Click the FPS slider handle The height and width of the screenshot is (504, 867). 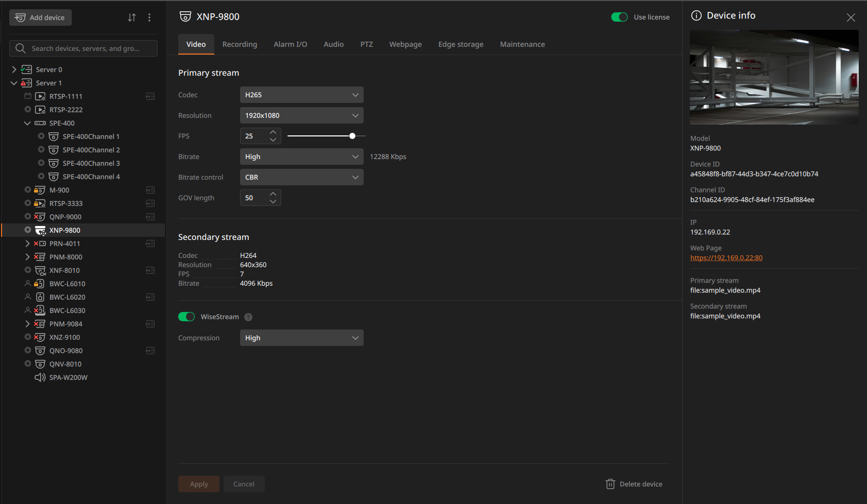(352, 136)
